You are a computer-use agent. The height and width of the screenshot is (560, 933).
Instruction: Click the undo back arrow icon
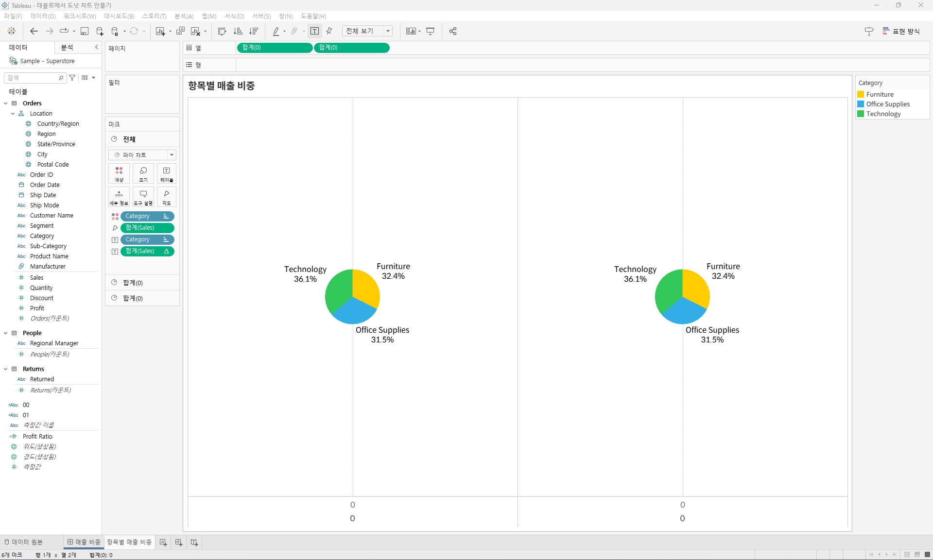pos(34,31)
